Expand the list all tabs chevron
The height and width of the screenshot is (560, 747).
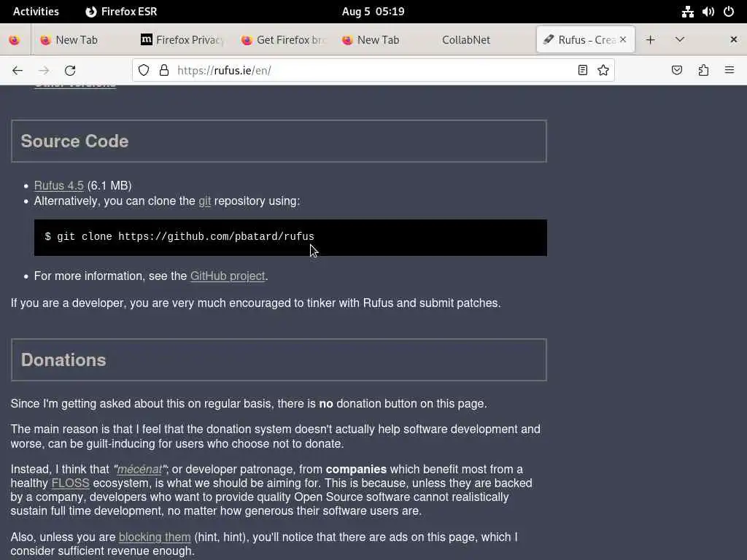tap(680, 40)
